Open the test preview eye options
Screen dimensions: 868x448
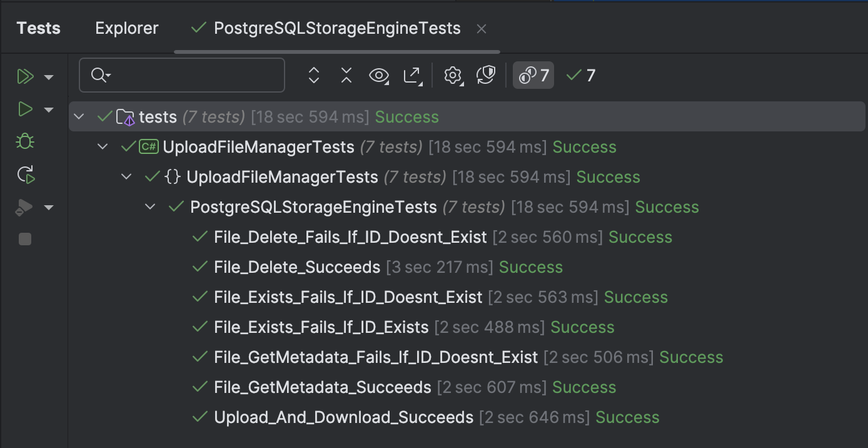point(378,75)
